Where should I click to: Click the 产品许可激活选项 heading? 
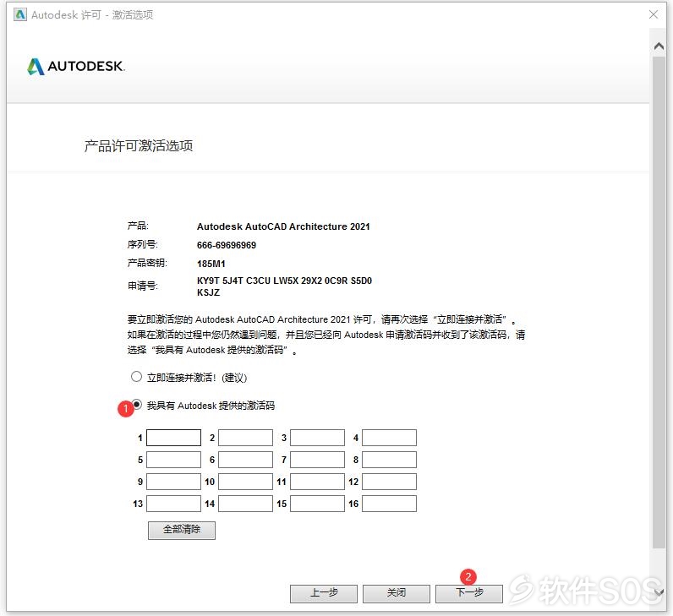coord(138,146)
